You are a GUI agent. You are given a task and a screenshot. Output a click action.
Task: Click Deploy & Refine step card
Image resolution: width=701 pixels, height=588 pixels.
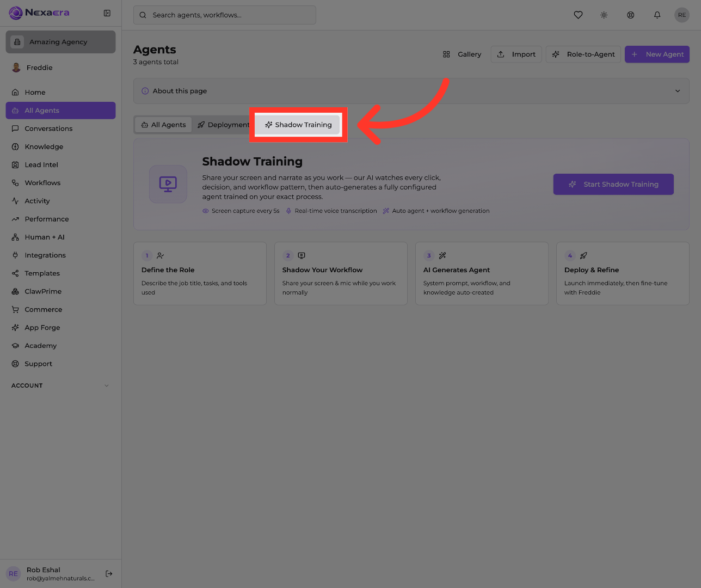(623, 273)
